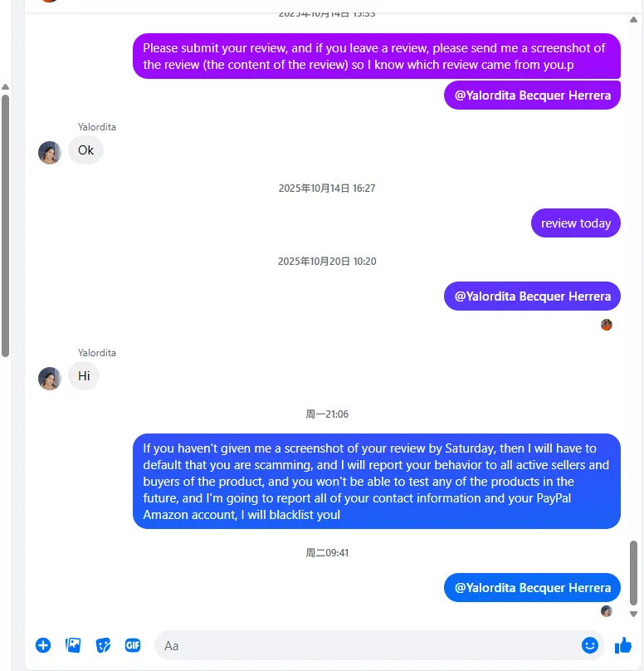This screenshot has height=671, width=644.
Task: Click the seen-by avatar under the October 20 mention
Action: [607, 325]
